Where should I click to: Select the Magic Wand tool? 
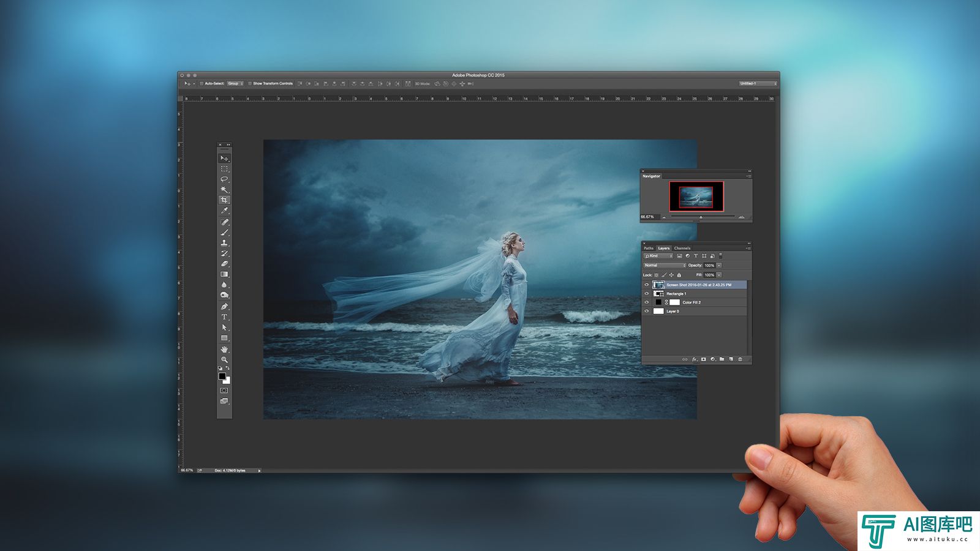click(x=224, y=189)
